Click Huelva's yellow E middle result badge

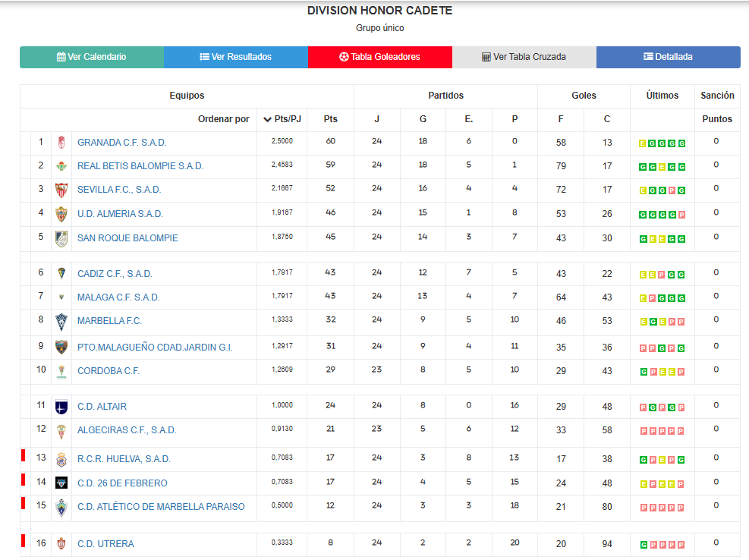tap(662, 460)
